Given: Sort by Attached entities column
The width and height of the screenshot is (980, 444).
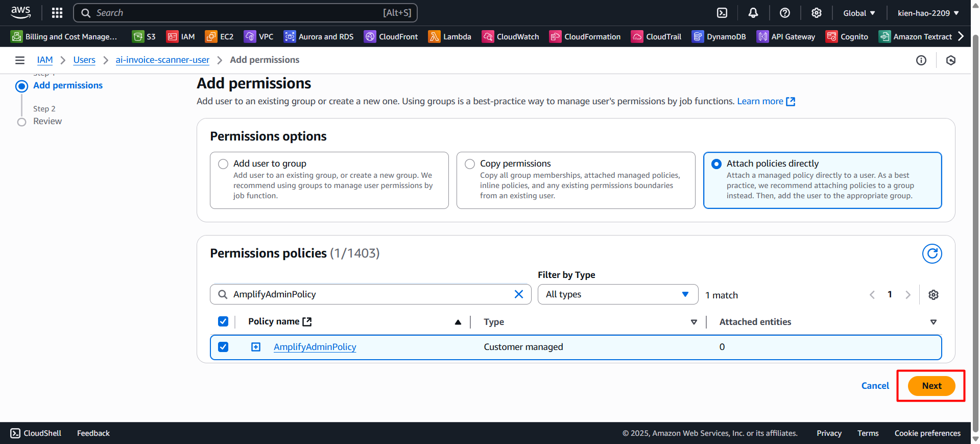Looking at the screenshot, I should [x=934, y=322].
